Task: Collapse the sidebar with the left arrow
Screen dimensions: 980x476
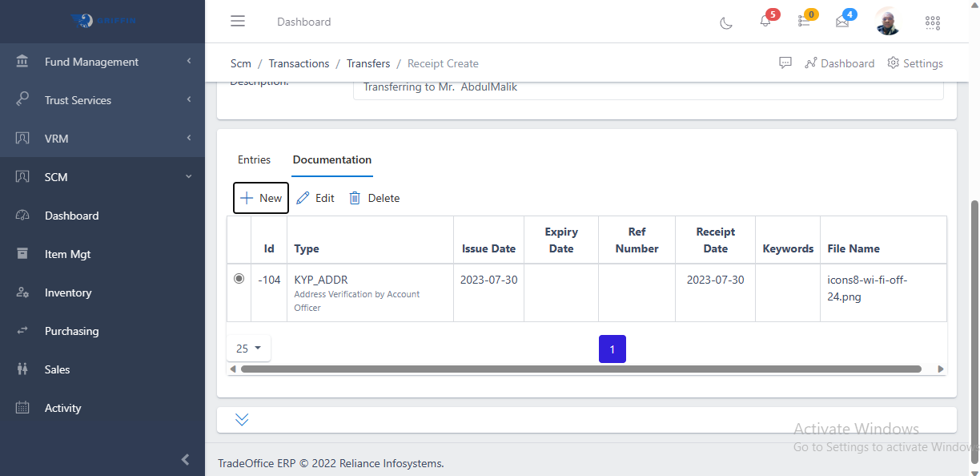Action: pos(186,459)
